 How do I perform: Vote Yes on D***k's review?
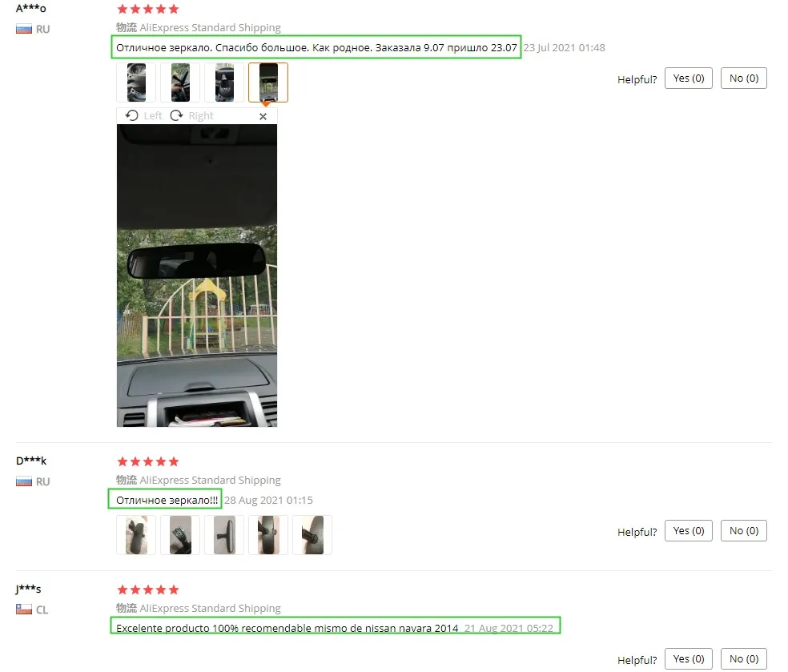(689, 531)
